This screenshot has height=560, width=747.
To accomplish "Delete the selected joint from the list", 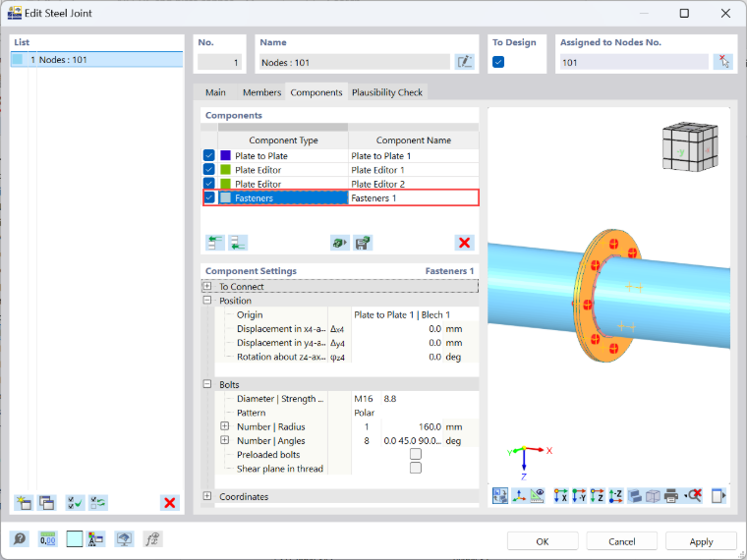I will point(169,503).
